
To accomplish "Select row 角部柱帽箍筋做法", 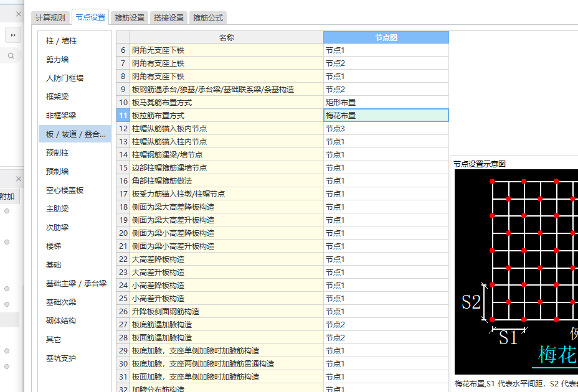I will tap(226, 181).
